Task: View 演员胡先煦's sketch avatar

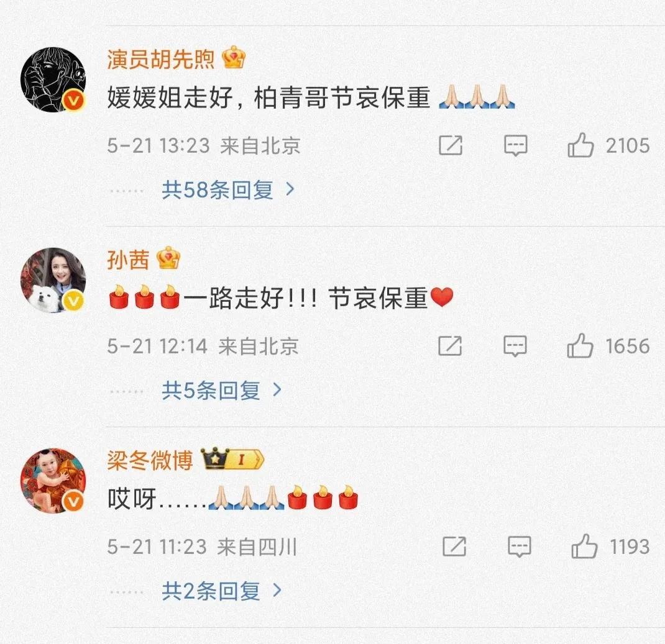Action: tap(53, 79)
